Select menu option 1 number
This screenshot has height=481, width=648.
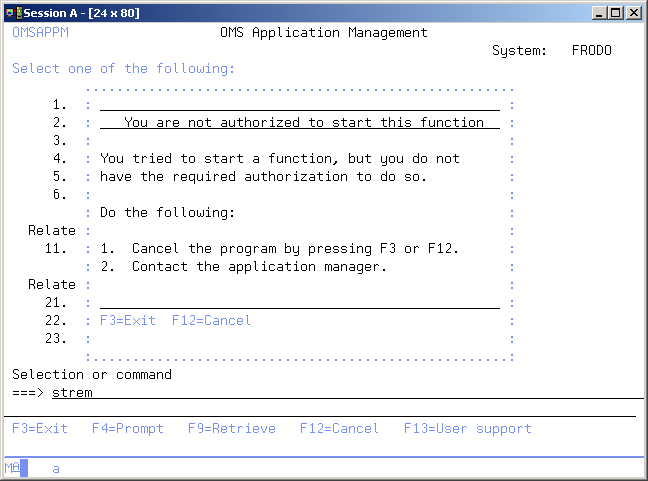click(60, 105)
